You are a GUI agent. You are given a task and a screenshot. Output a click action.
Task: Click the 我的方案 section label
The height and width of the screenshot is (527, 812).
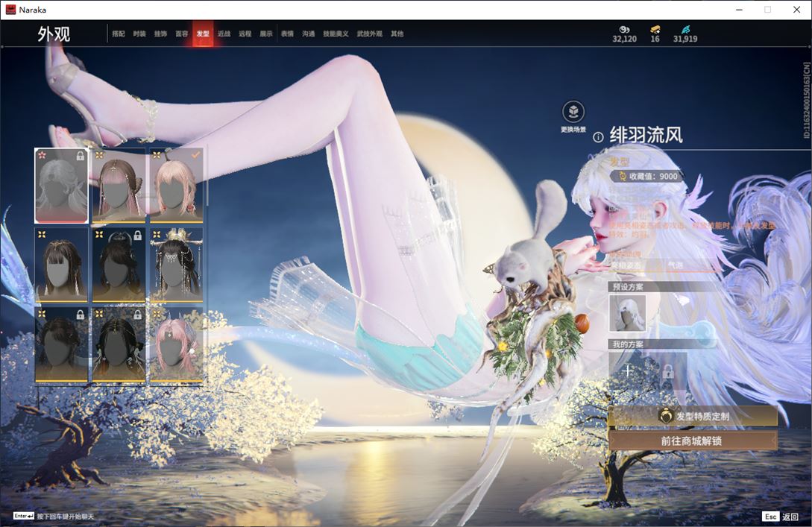pos(628,344)
